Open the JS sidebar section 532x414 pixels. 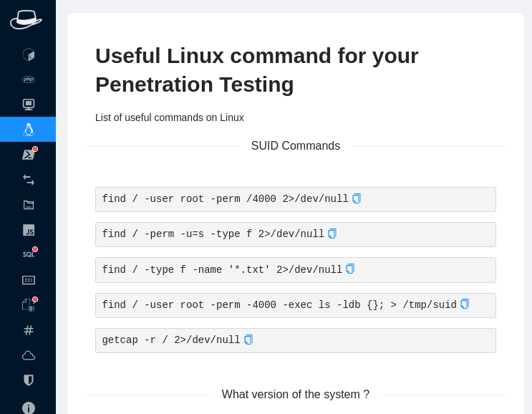29,230
